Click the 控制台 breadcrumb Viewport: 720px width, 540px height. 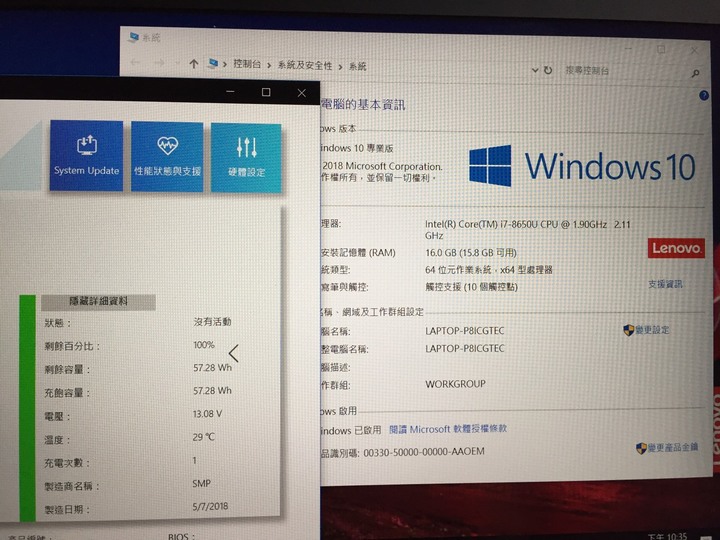point(247,64)
